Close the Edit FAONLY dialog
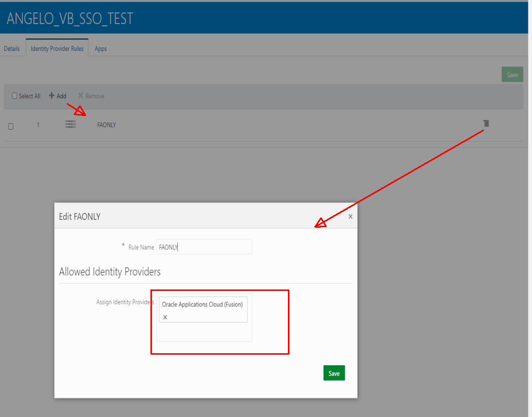Viewport: 532px width, 417px height. coord(350,216)
